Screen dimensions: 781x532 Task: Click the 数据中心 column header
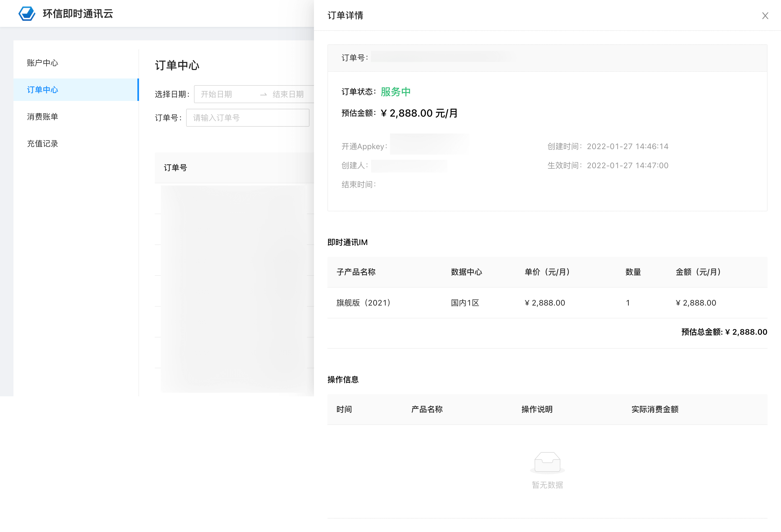466,272
